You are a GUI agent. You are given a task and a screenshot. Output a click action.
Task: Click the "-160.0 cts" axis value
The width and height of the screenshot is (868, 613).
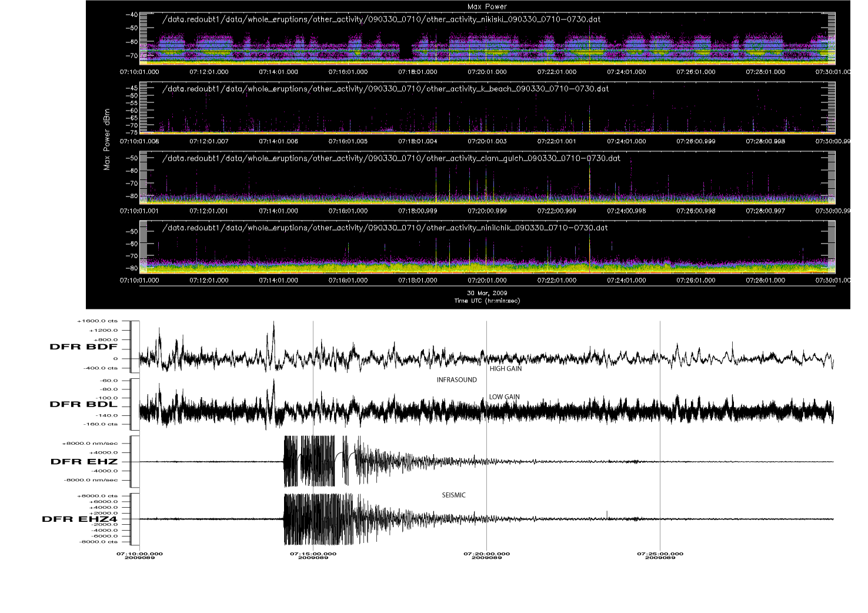pos(101,424)
